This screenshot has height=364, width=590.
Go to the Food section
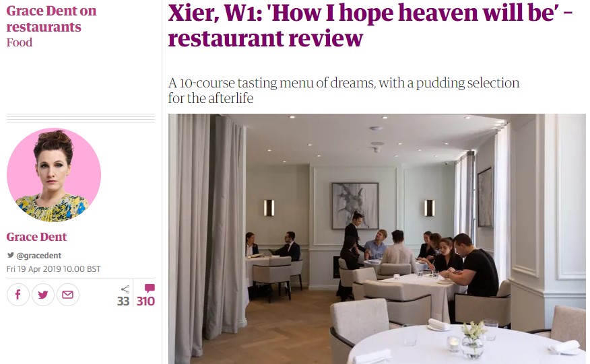[x=19, y=42]
